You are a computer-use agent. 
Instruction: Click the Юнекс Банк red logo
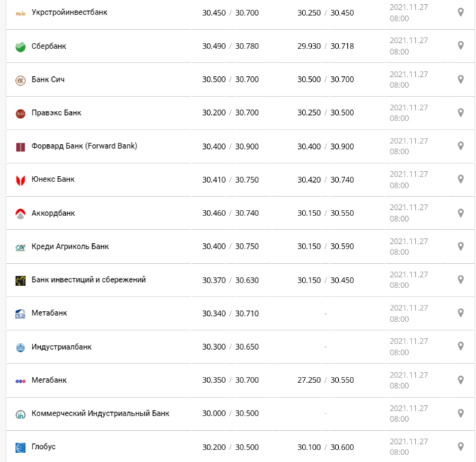pyautogui.click(x=20, y=180)
